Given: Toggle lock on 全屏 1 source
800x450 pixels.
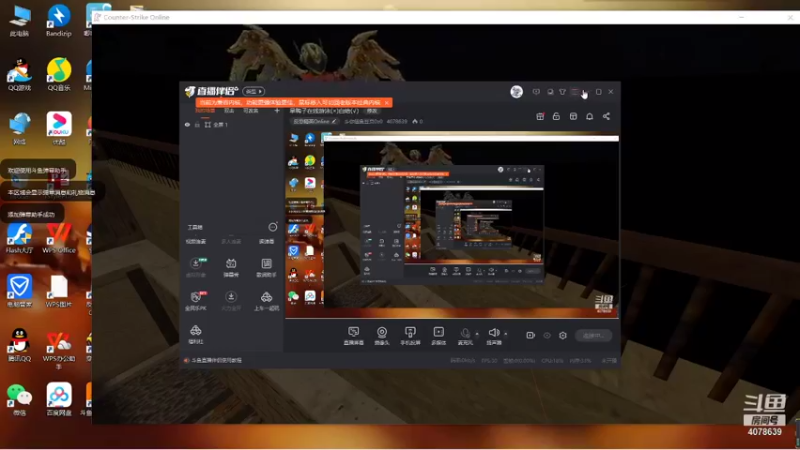Looking at the screenshot, I should 197,124.
